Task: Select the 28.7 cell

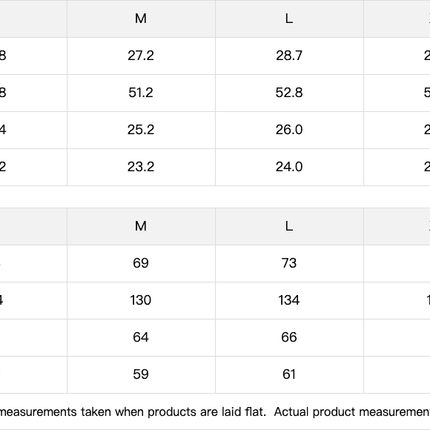Action: [289, 56]
